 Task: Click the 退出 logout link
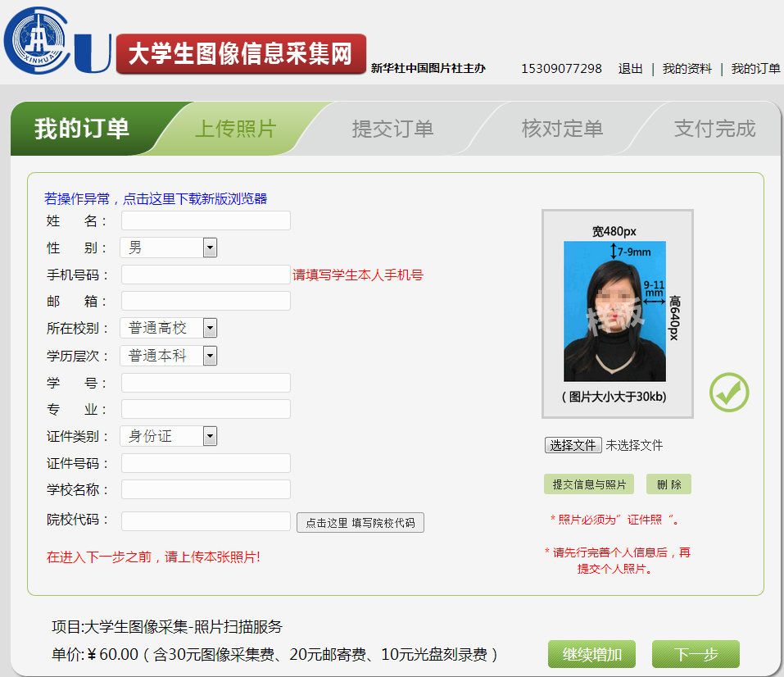(x=630, y=69)
